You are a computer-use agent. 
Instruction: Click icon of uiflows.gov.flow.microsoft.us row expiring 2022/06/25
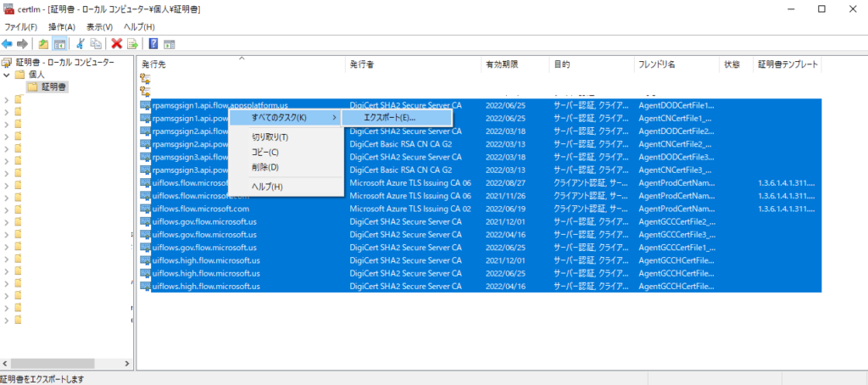click(x=146, y=248)
